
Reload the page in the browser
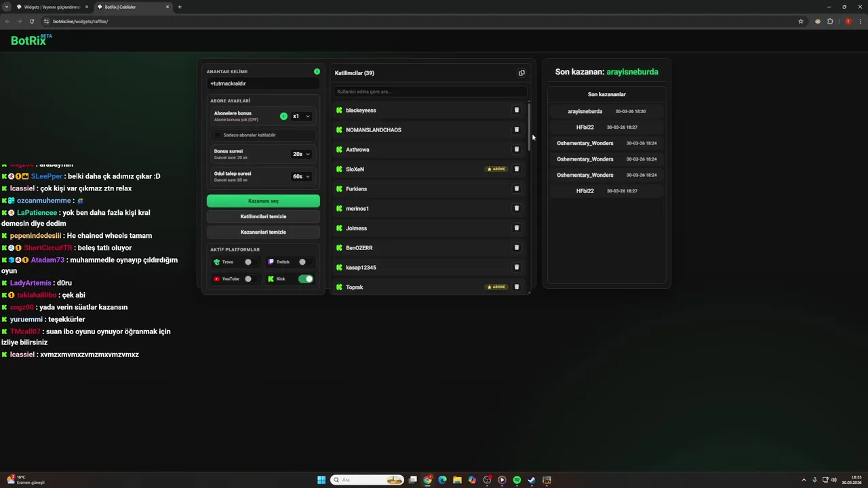tap(31, 21)
